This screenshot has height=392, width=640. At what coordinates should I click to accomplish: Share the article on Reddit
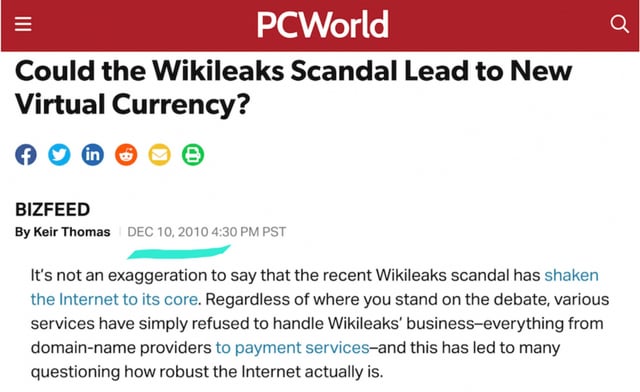point(126,155)
